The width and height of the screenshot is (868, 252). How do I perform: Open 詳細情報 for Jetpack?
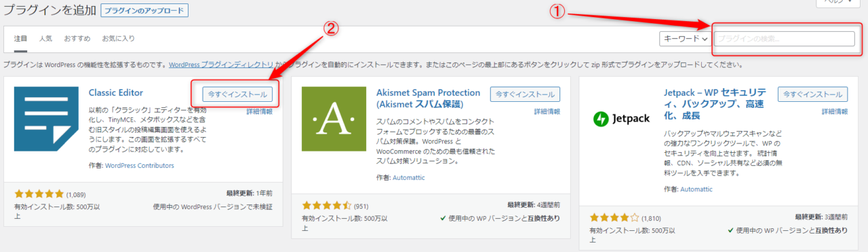(834, 111)
